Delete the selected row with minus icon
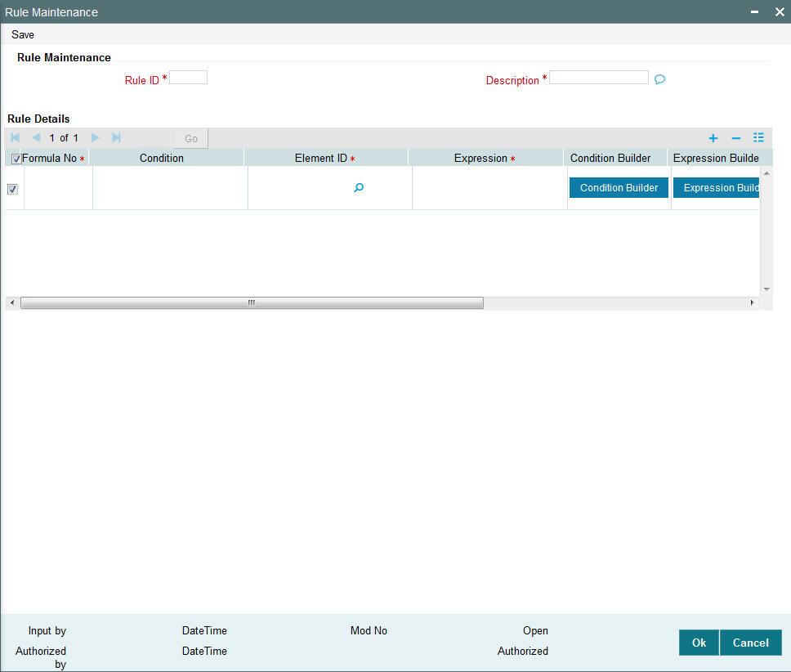This screenshot has height=672, width=791. [736, 138]
